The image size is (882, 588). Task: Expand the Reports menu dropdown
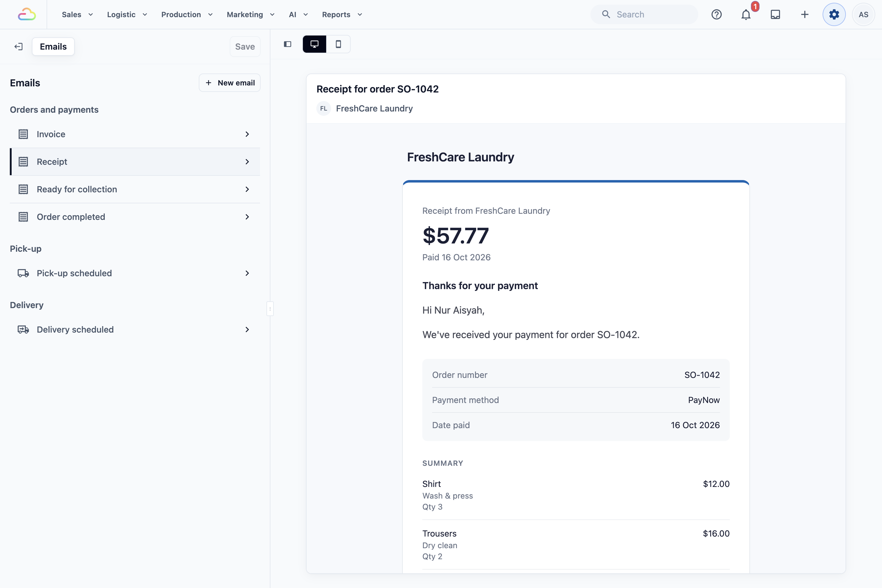tap(342, 14)
